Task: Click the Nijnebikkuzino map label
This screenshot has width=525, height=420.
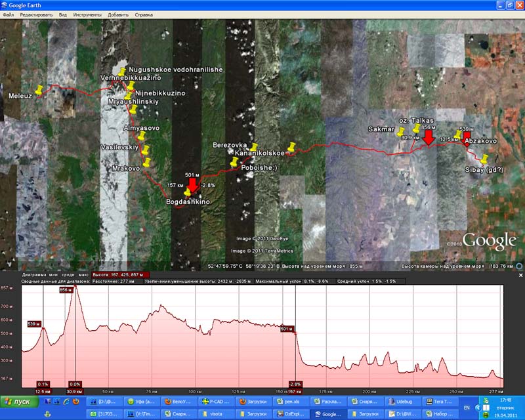Action: click(160, 93)
